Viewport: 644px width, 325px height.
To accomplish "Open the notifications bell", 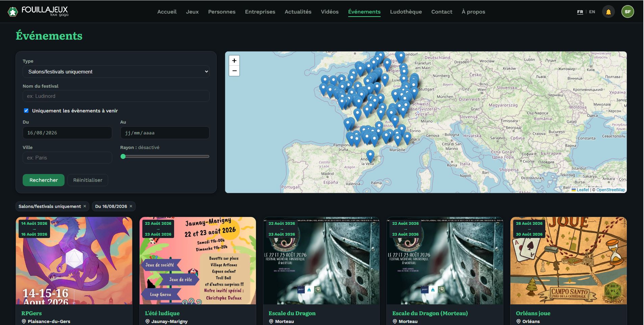I will [x=609, y=12].
